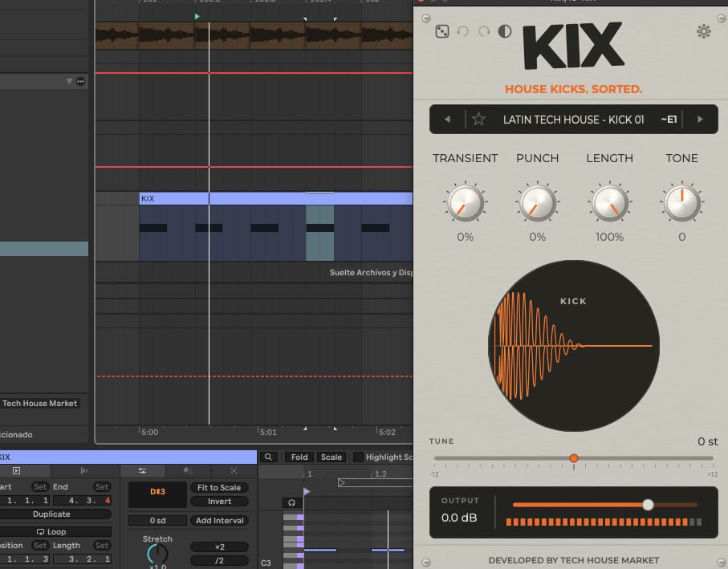The image size is (728, 569).
Task: Click the Stretch knob
Action: tap(157, 554)
